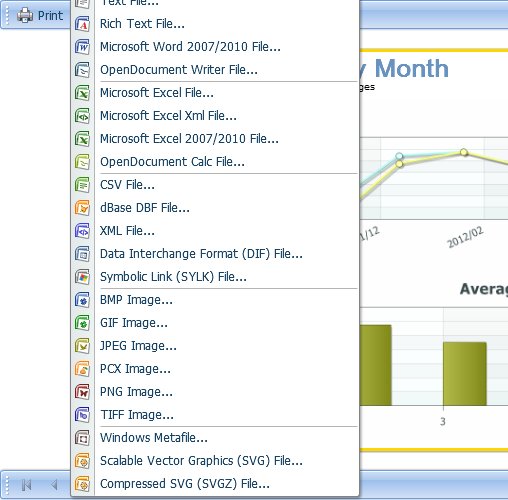Image resolution: width=508 pixels, height=500 pixels.
Task: Choose Microsoft Excel Xml File...
Action: 215,116
